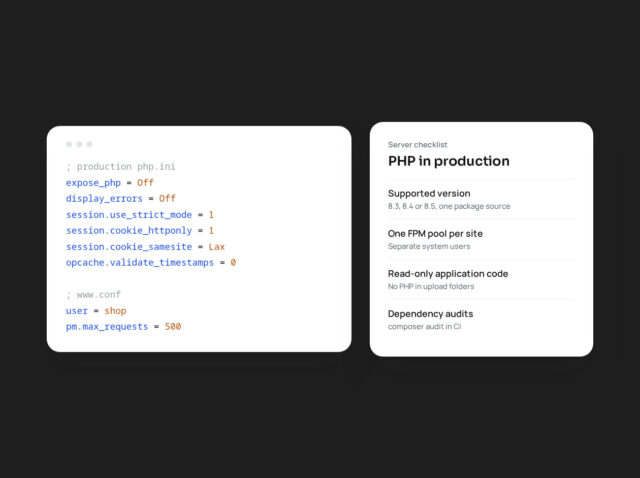Select the 'user' key in www.conf
Image resolution: width=640 pixels, height=478 pixels.
click(x=77, y=311)
